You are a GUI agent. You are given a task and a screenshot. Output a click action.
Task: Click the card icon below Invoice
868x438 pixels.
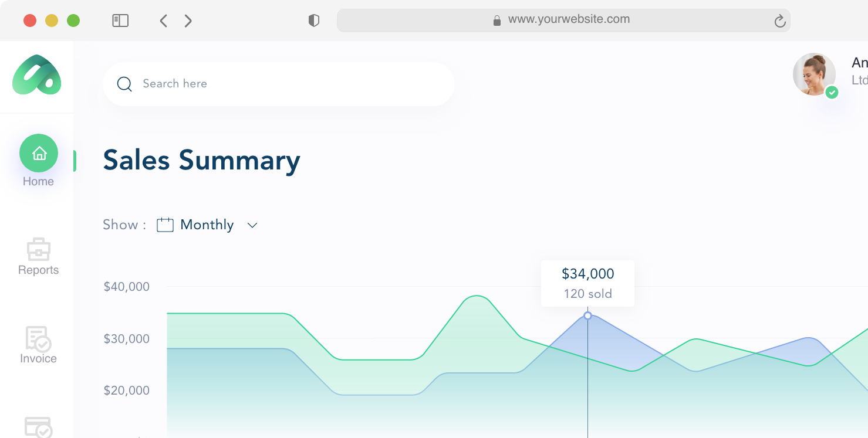(x=38, y=427)
